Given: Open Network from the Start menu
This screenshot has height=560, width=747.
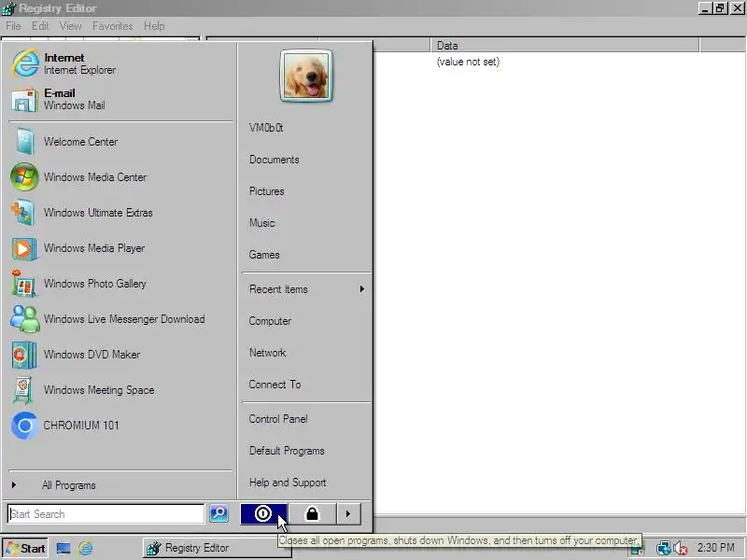Looking at the screenshot, I should pos(268,353).
